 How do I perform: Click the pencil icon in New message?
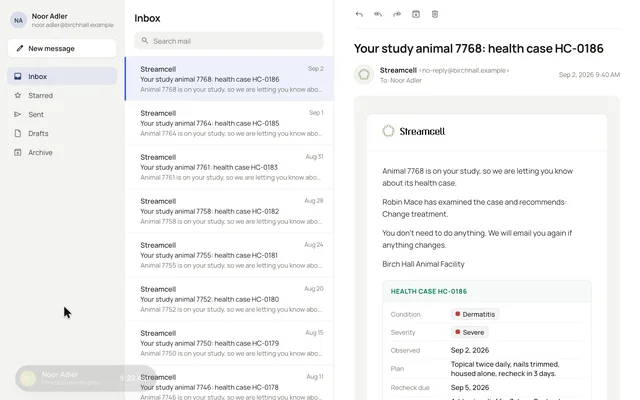pyautogui.click(x=20, y=49)
